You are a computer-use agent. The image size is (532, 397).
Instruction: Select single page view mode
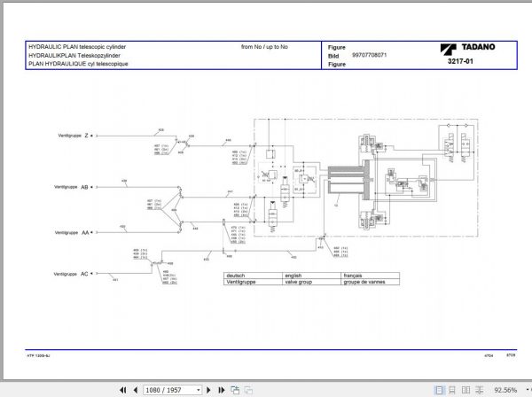(x=439, y=390)
